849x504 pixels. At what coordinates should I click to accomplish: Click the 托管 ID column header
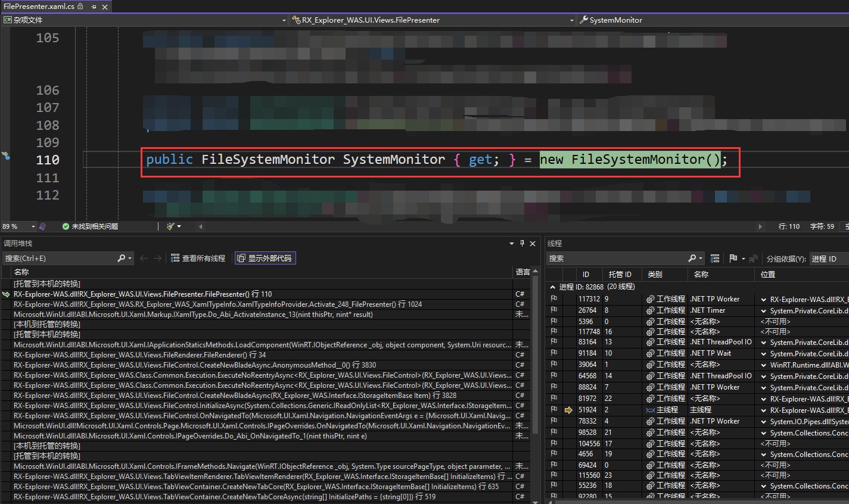tap(620, 274)
